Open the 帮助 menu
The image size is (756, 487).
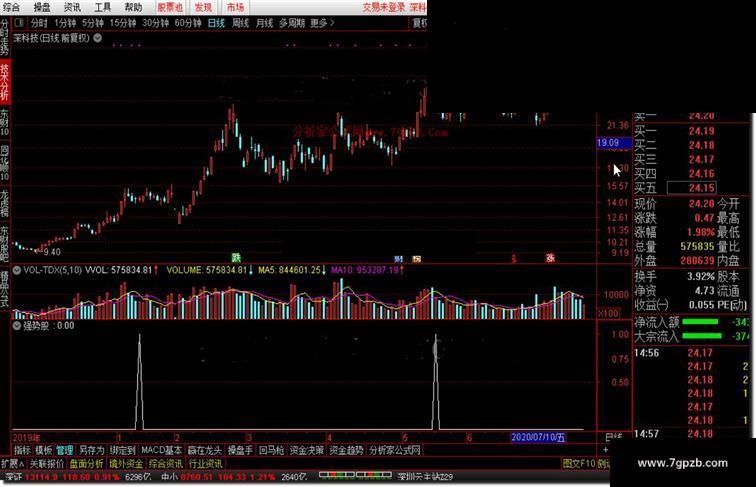click(134, 7)
